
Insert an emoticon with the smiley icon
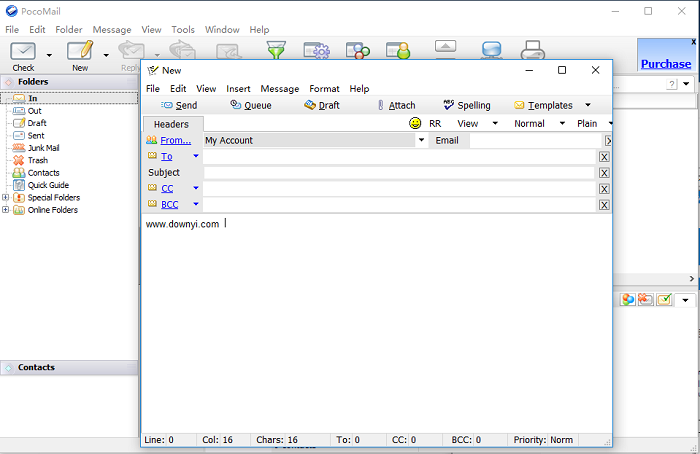pos(415,123)
